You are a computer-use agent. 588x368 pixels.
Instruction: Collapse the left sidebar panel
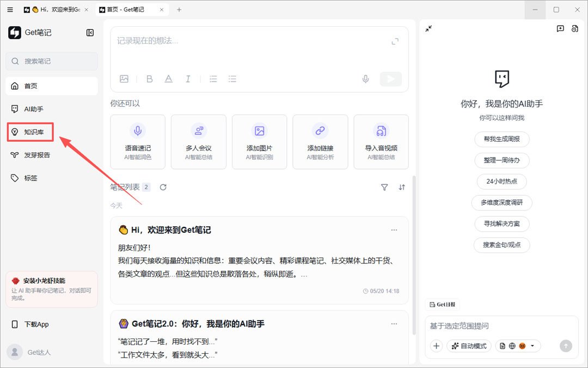tap(90, 33)
